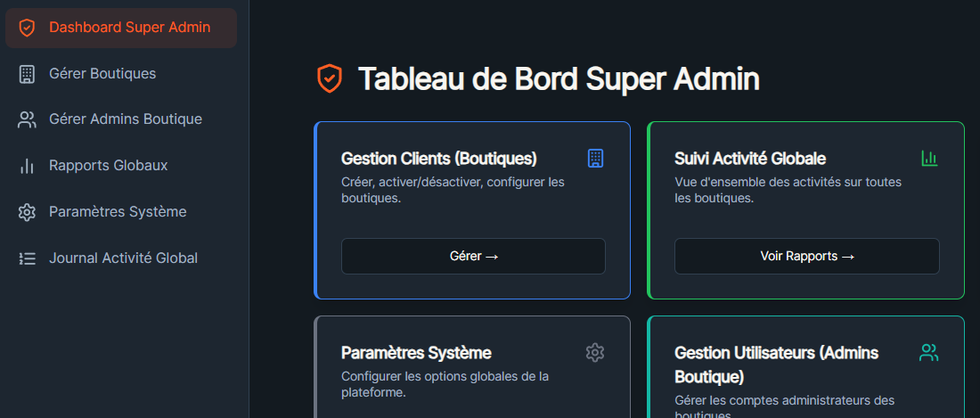Click the gray gear icon in Paramètres Système card
Image resolution: width=980 pixels, height=418 pixels.
pyautogui.click(x=595, y=352)
